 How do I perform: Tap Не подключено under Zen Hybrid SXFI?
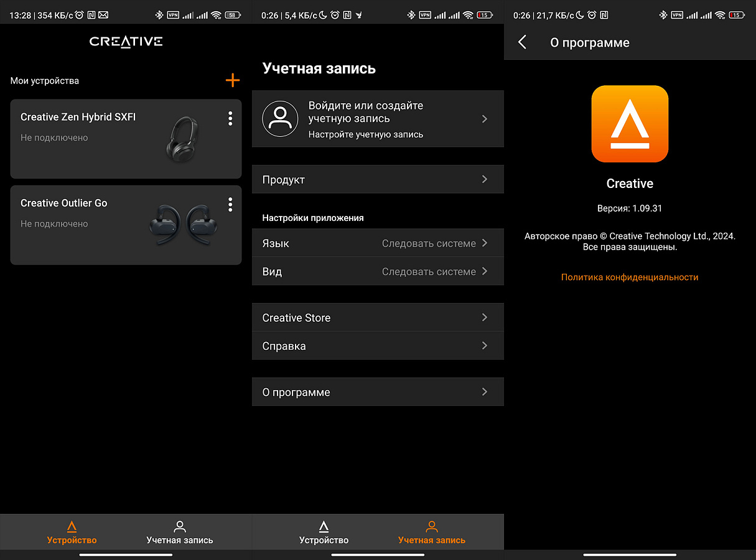[x=54, y=138]
